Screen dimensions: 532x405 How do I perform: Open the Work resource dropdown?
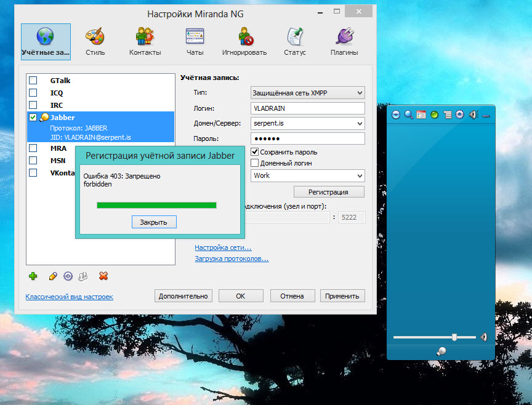click(307, 175)
